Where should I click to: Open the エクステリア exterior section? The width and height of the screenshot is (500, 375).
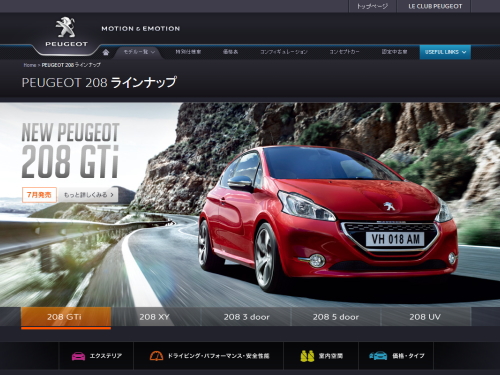pos(97,356)
